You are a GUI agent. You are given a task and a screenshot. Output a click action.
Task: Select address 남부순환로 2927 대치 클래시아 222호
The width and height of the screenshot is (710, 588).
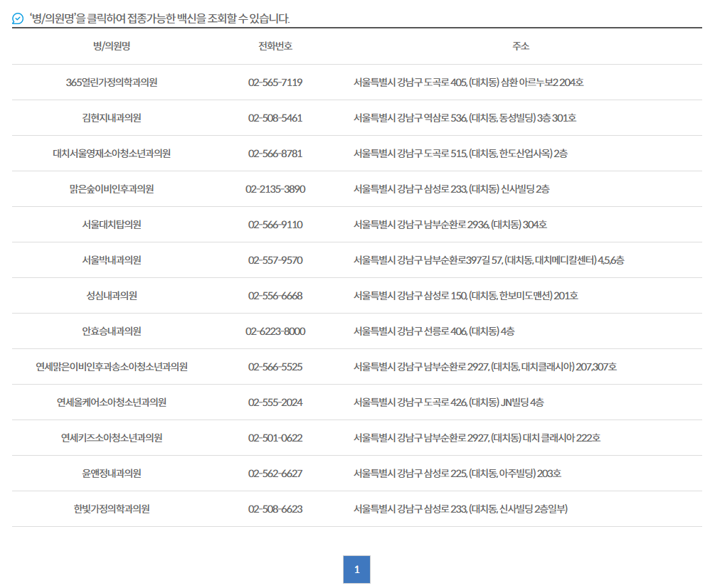tap(477, 438)
